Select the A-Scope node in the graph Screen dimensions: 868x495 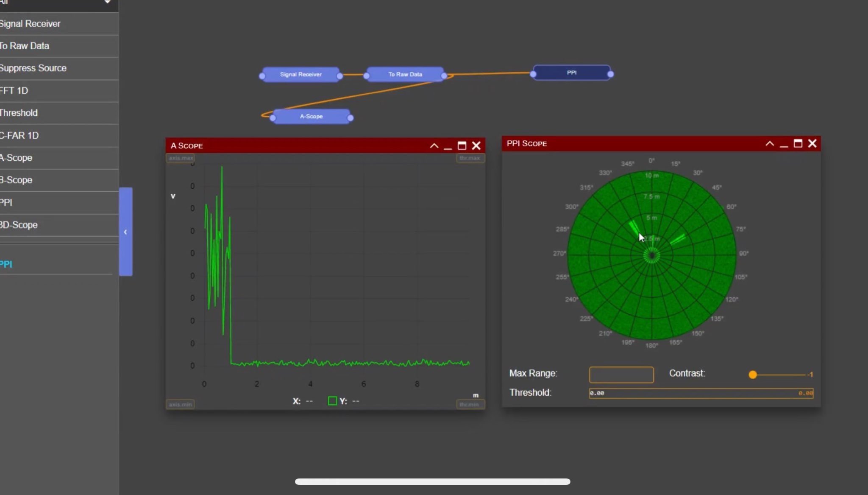click(x=312, y=116)
